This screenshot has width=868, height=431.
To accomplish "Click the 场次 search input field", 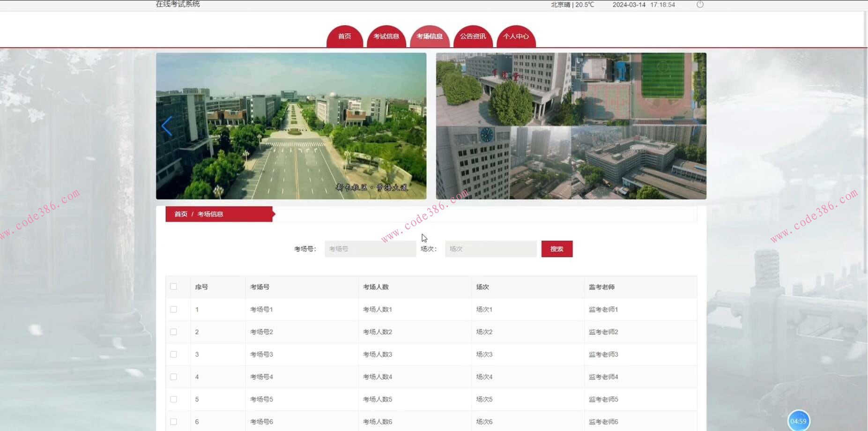I will (x=490, y=249).
